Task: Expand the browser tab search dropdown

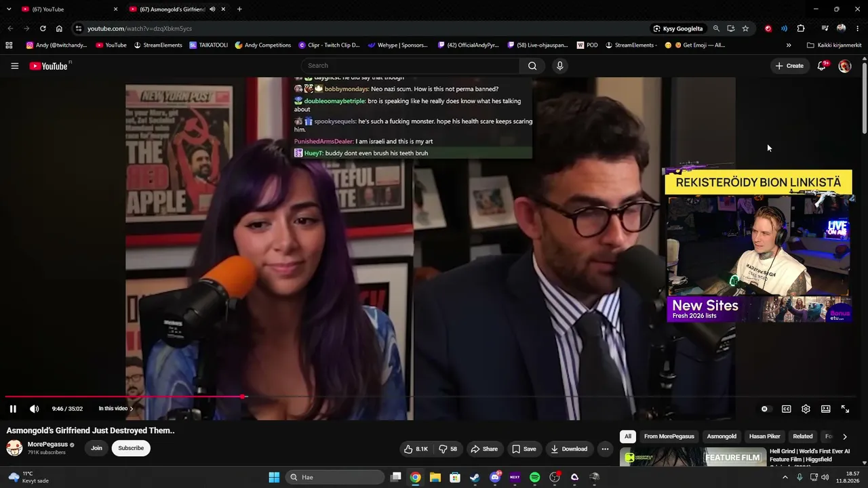Action: point(9,9)
